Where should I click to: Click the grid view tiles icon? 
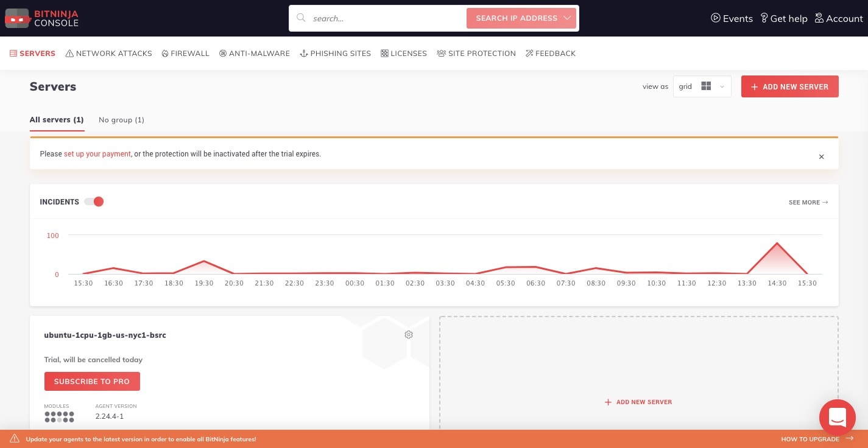pos(706,86)
